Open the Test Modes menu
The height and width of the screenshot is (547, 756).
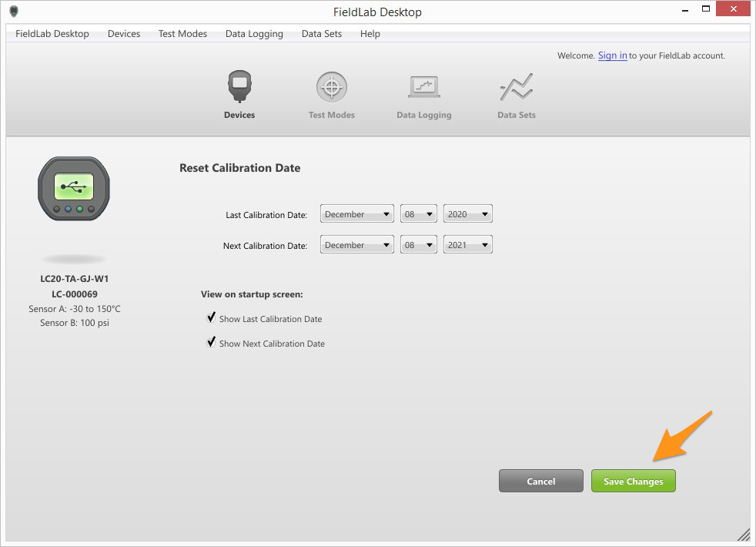182,34
